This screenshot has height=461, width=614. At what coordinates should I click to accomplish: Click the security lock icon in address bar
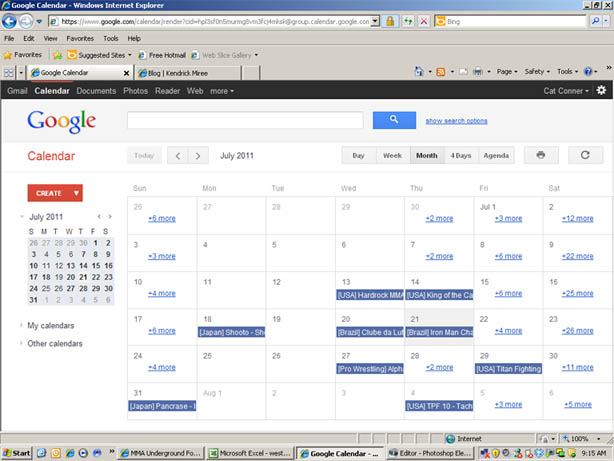(x=390, y=21)
